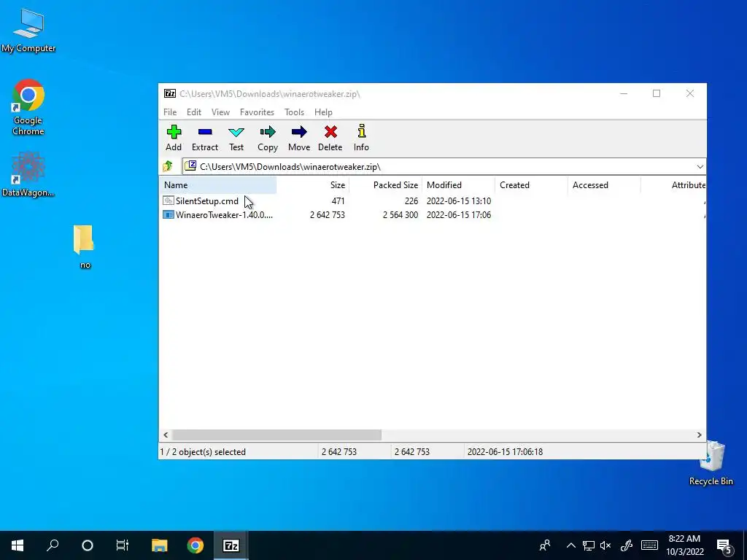The width and height of the screenshot is (747, 560).
Task: Select the Copy toolbar icon
Action: point(268,132)
